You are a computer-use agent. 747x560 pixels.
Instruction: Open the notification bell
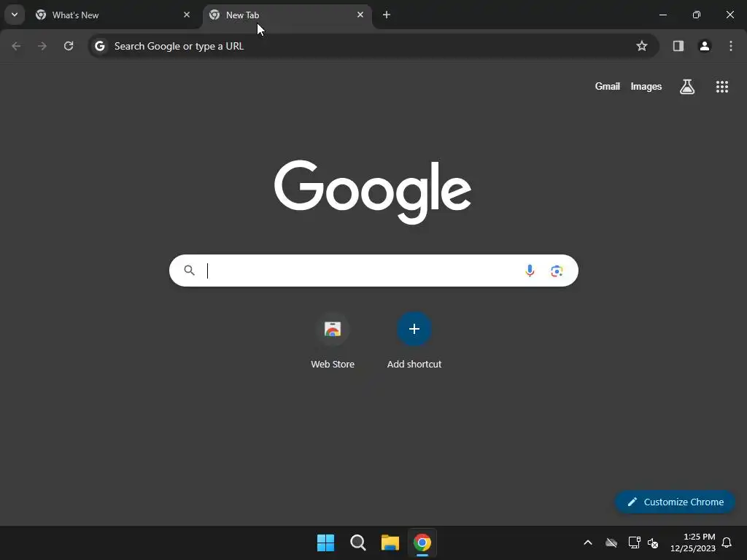point(727,542)
